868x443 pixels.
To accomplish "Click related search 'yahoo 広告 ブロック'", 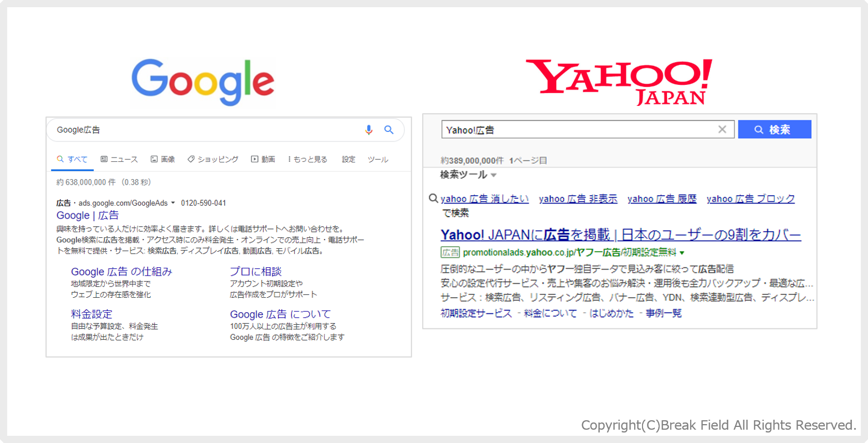I will pos(751,198).
